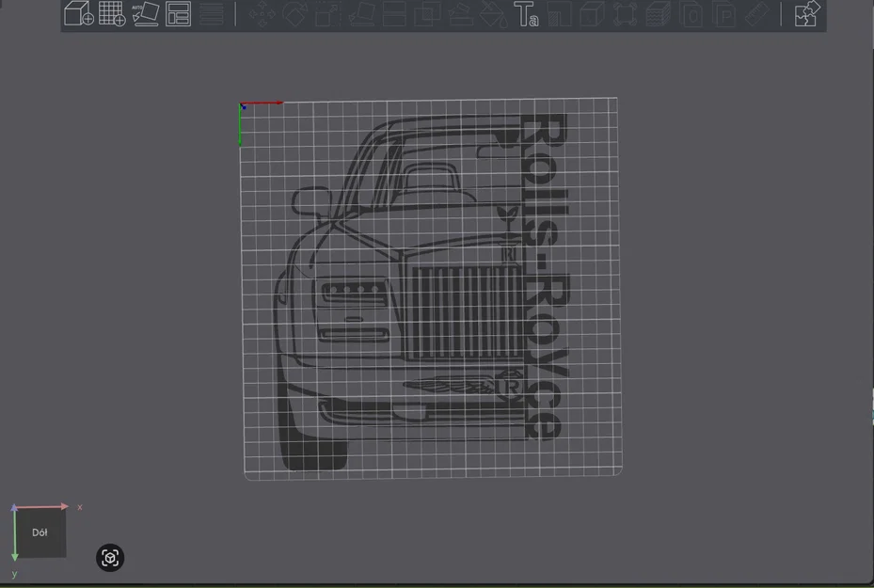Open the Assembly view puzzle icon
This screenshot has height=588, width=874.
pos(807,14)
